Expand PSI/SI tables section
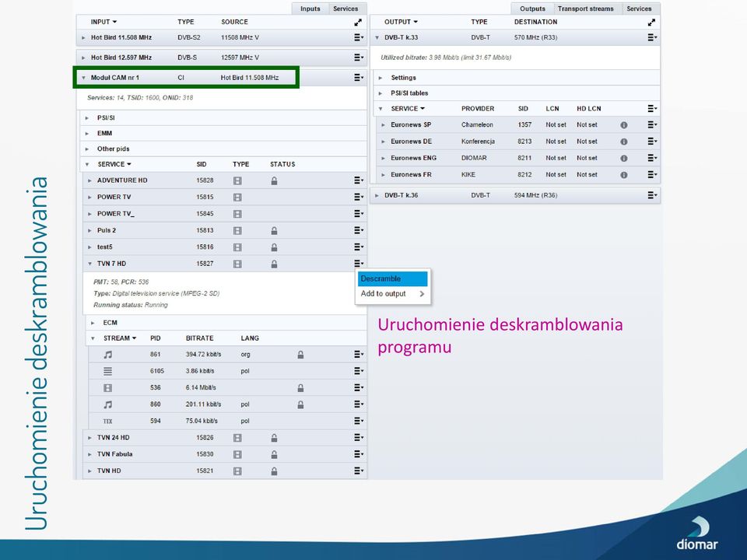 381,93
